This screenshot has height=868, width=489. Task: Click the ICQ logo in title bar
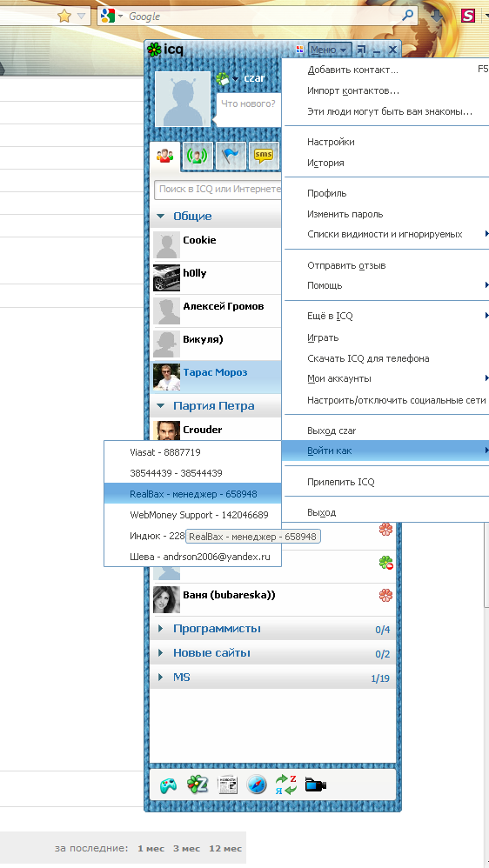(165, 50)
